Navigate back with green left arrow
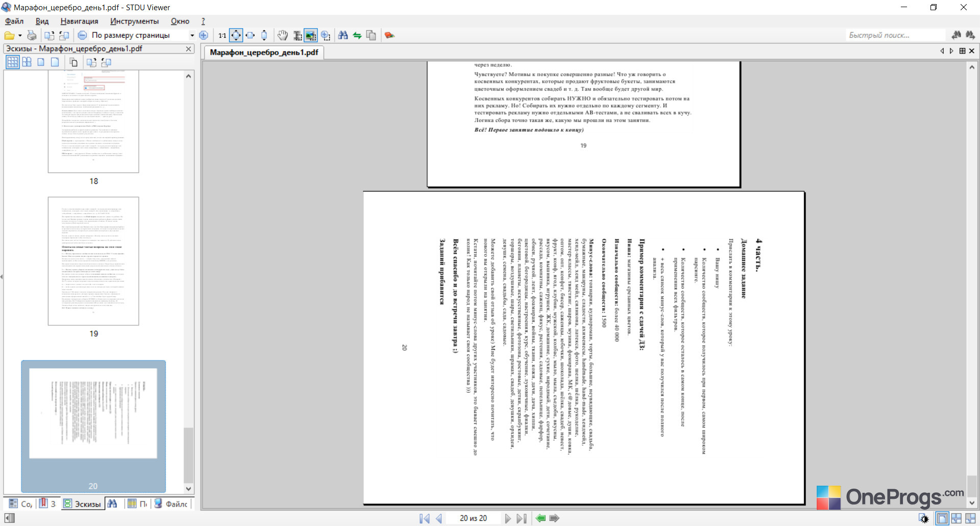This screenshot has height=526, width=980. coord(541,518)
